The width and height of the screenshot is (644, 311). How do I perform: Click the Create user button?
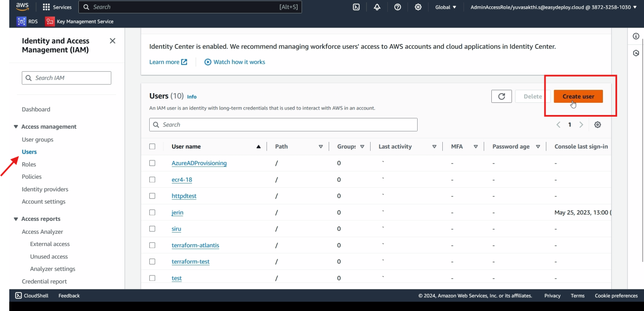(578, 97)
